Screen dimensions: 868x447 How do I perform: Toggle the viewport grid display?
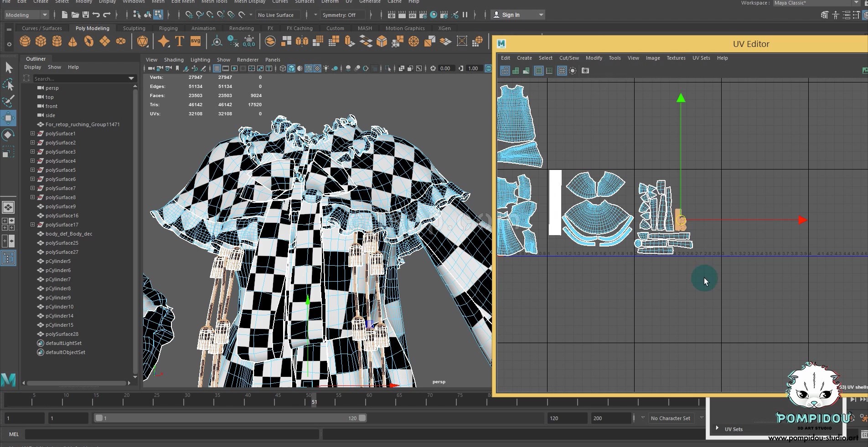coord(217,68)
